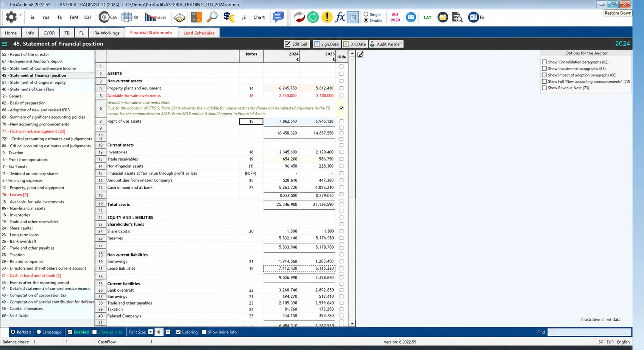
Task: Click the yellow exclamation warning icon
Action: click(x=327, y=17)
